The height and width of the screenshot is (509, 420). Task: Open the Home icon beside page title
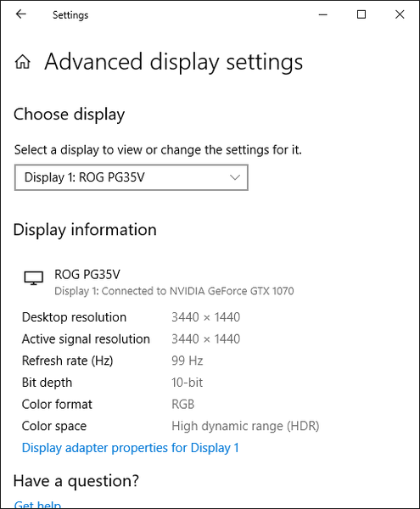tap(23, 62)
